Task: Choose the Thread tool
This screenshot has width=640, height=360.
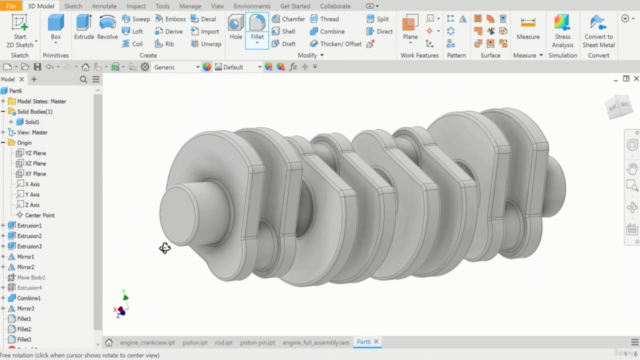Action: coord(324,19)
